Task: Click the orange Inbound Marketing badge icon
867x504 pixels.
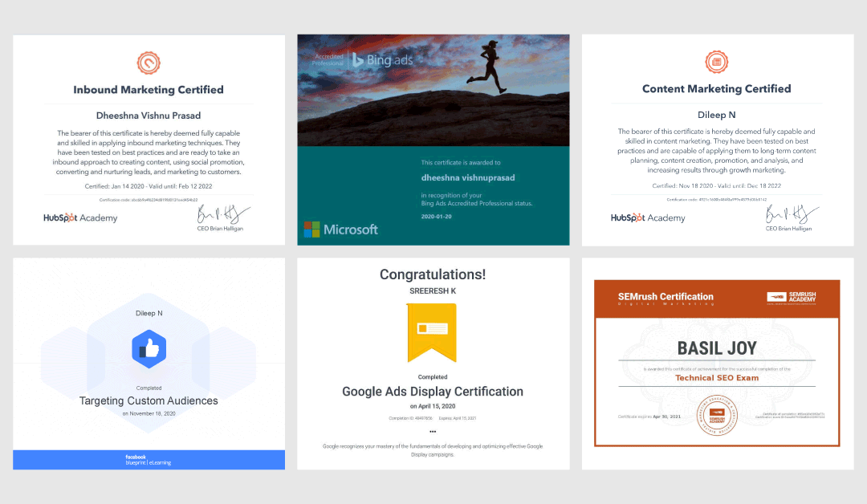Action: 149,63
